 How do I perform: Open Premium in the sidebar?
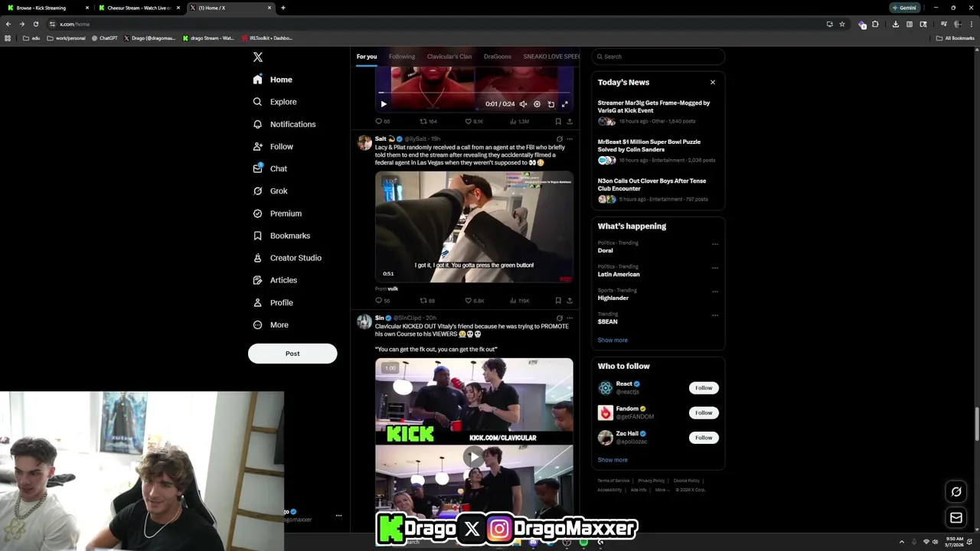point(277,214)
